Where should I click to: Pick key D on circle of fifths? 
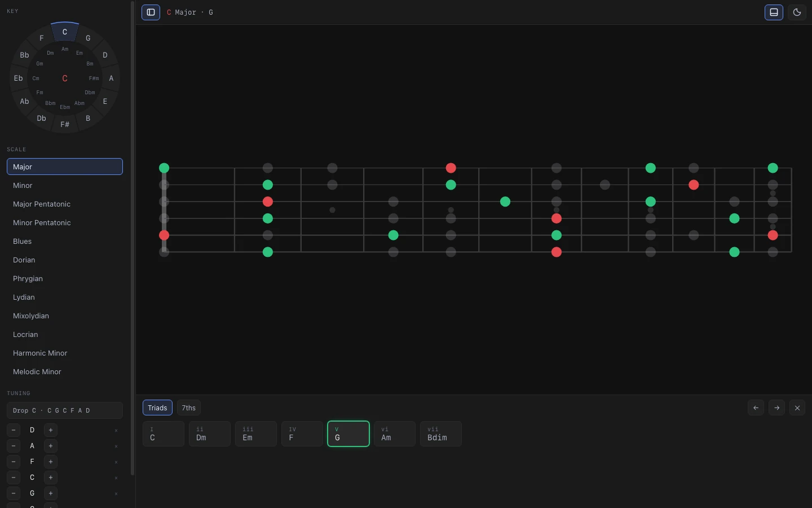coord(105,55)
